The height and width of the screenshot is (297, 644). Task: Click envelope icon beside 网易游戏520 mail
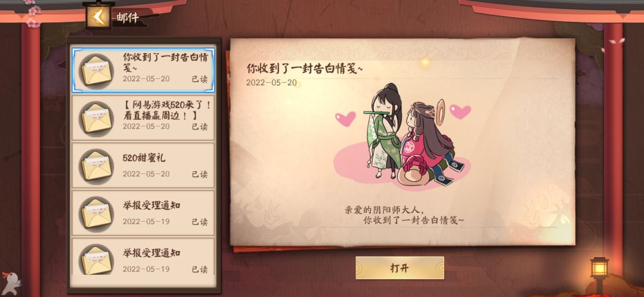click(x=97, y=118)
